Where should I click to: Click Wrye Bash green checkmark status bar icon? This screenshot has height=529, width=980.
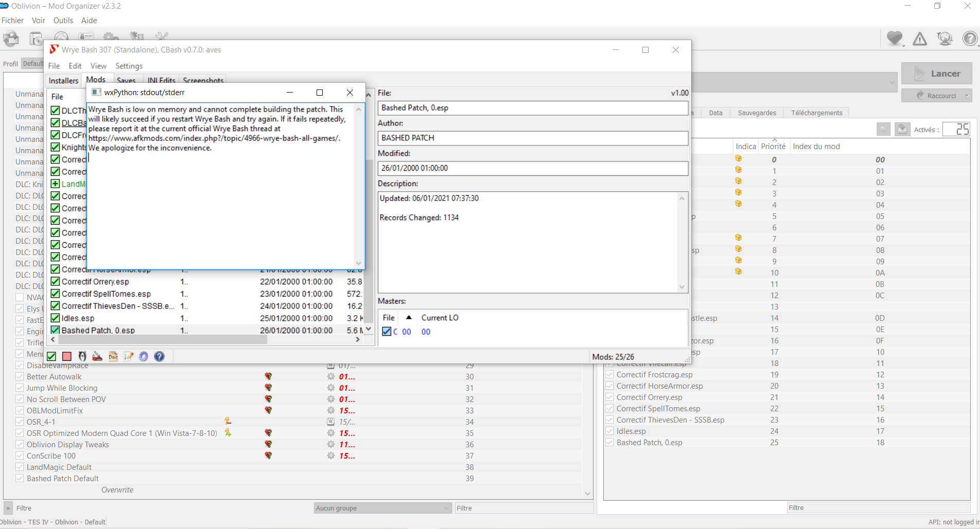coord(51,356)
